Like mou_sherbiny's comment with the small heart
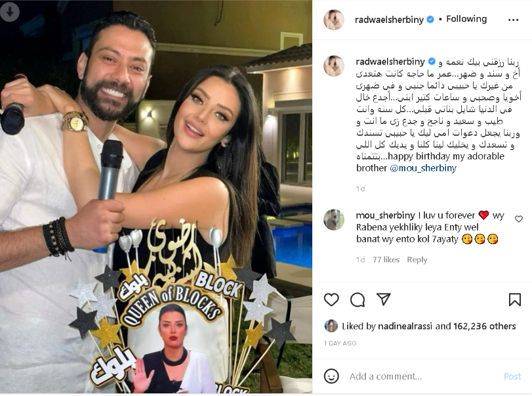 (519, 219)
